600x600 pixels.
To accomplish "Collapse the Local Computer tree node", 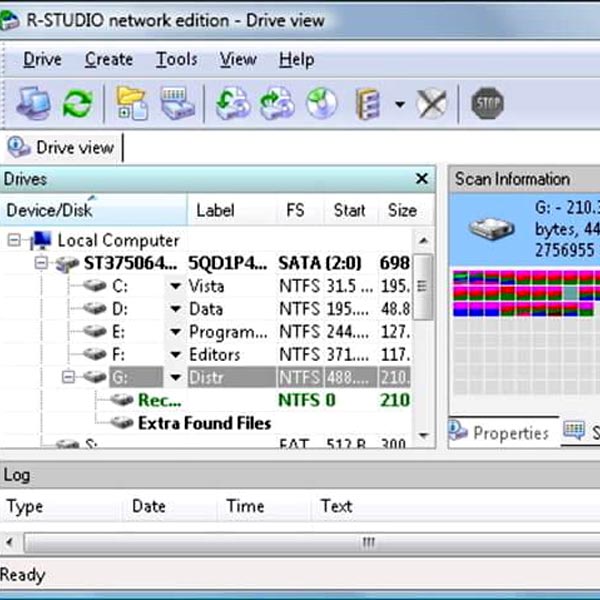I will point(14,240).
